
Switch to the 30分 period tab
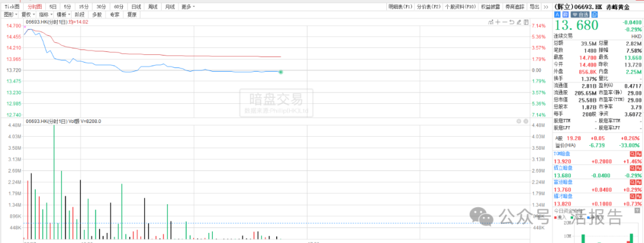click(101, 7)
